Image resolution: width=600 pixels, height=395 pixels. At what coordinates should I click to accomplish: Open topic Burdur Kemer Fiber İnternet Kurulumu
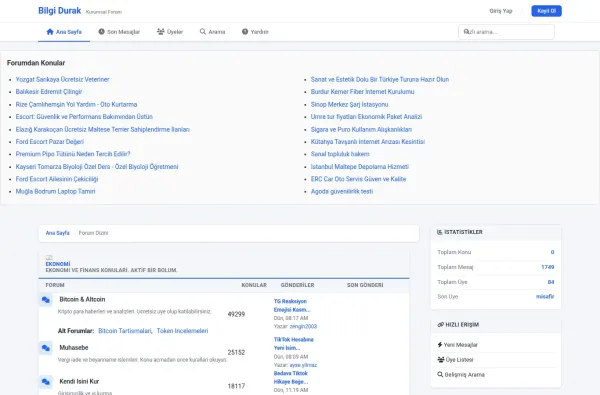pos(362,91)
